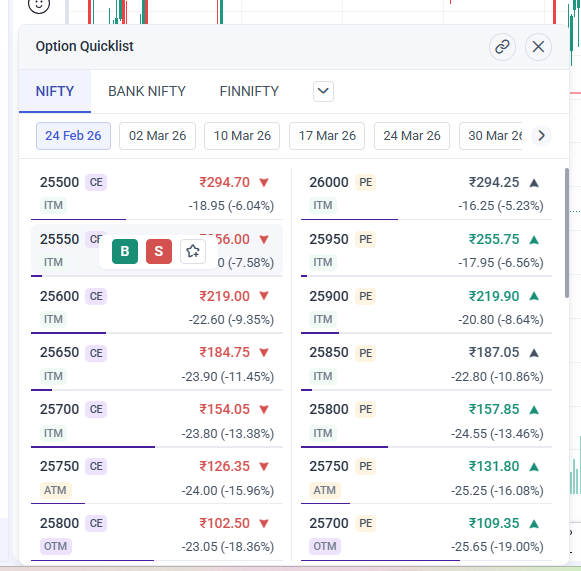Click the down arrow next to ₹294.70
Screen dimensions: 581x571
[x=264, y=183]
